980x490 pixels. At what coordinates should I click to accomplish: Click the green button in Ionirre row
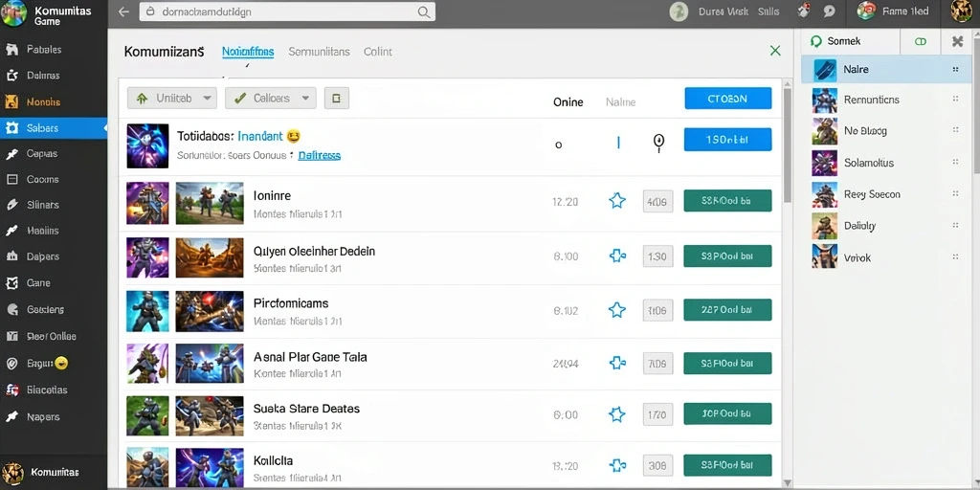click(727, 201)
